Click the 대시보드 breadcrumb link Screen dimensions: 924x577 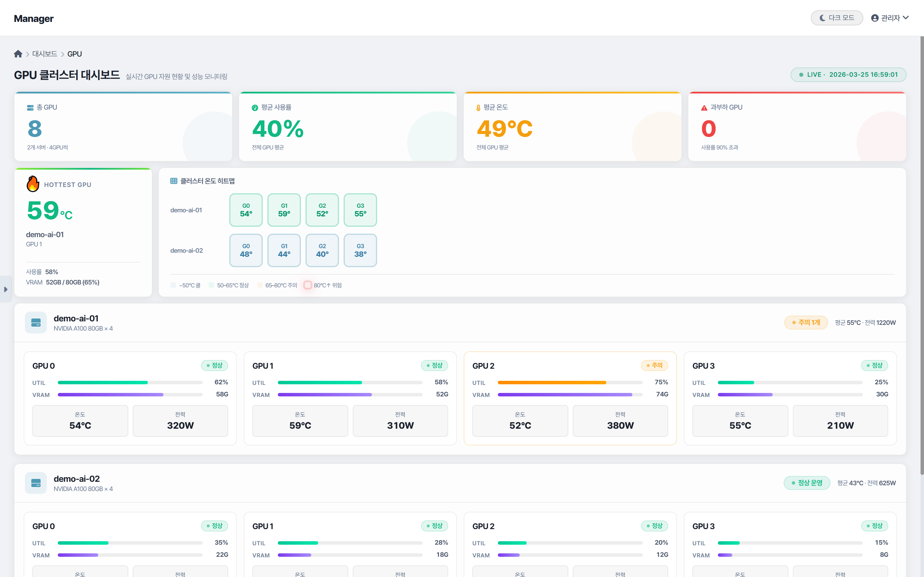coord(44,54)
